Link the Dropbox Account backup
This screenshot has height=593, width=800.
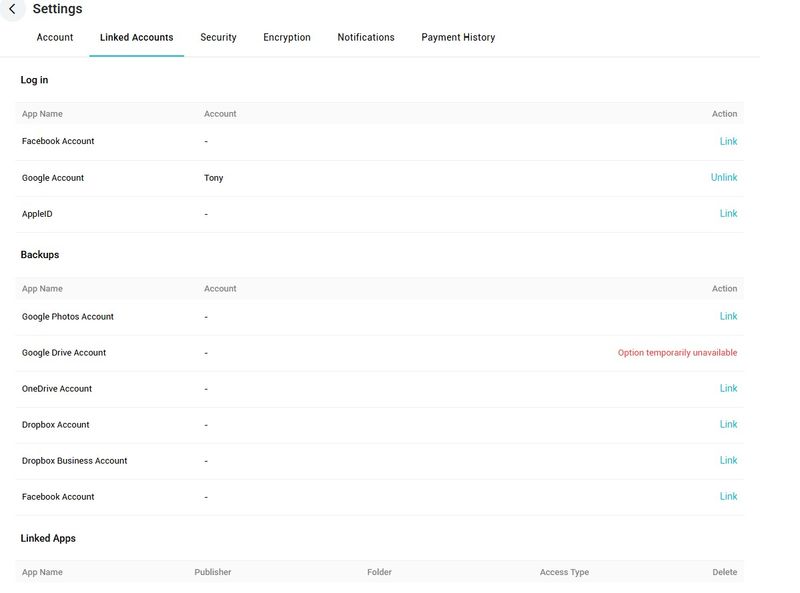728,425
